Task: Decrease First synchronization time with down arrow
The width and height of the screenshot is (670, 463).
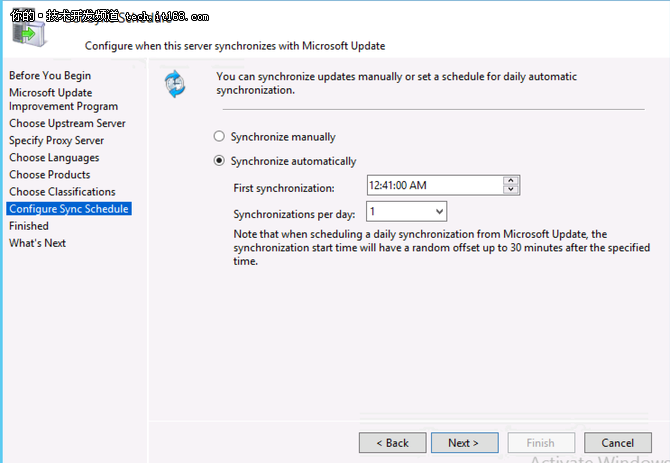Action: pyautogui.click(x=511, y=190)
